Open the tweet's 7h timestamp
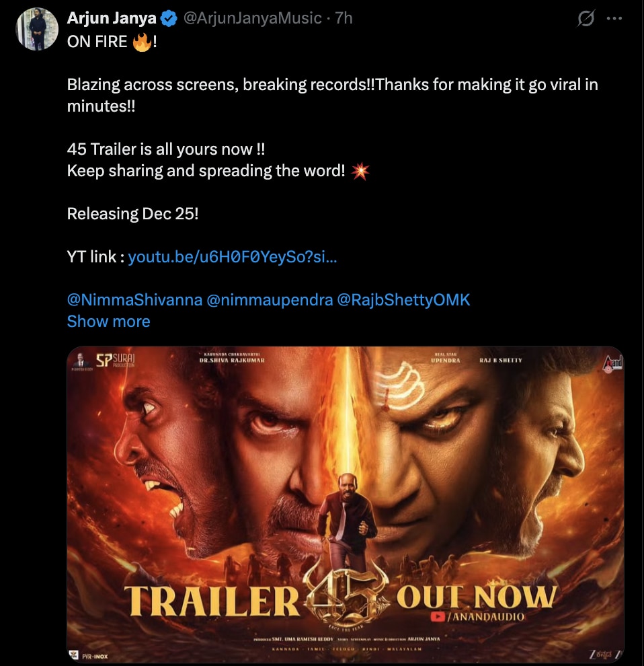The image size is (644, 666). (x=344, y=18)
